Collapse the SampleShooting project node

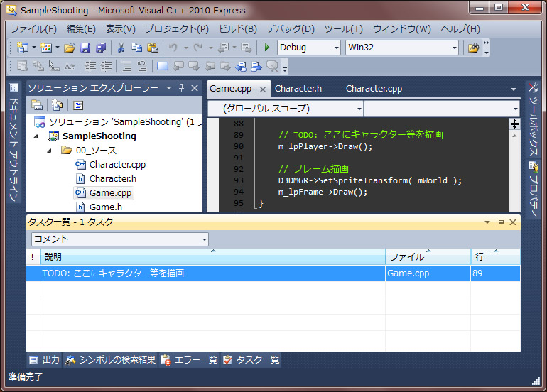click(36, 136)
